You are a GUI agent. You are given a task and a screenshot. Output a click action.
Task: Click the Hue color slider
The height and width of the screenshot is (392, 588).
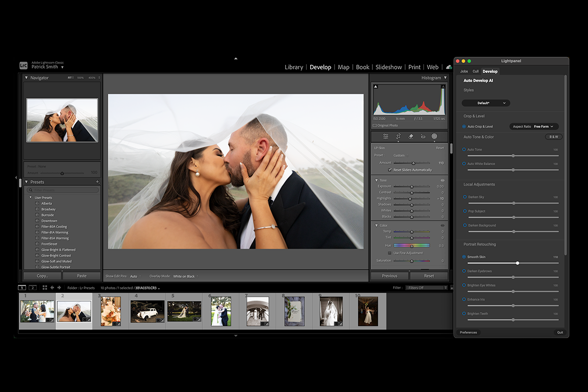tap(412, 245)
